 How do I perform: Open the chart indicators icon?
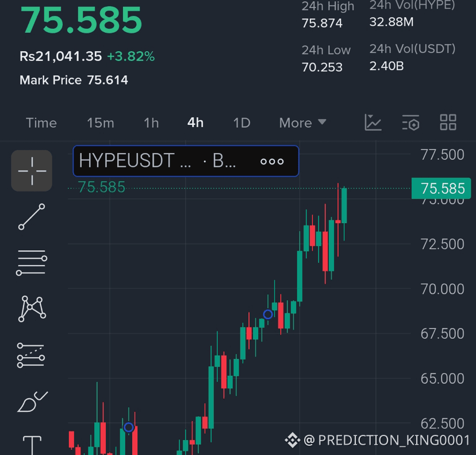(x=373, y=123)
